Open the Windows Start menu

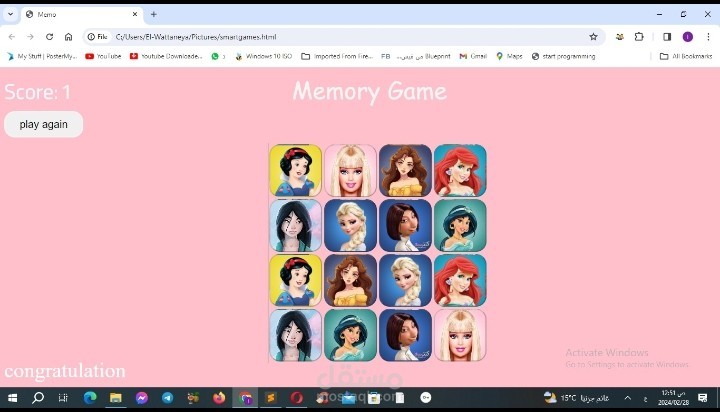[x=12, y=398]
